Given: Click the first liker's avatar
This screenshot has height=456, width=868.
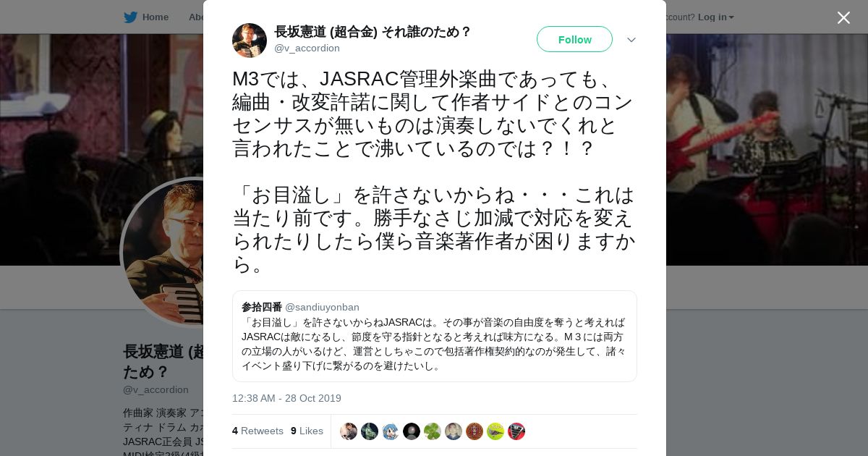Looking at the screenshot, I should pyautogui.click(x=349, y=431).
